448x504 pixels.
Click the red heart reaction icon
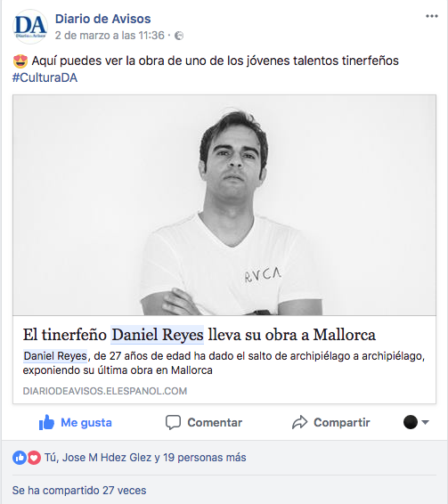34,458
